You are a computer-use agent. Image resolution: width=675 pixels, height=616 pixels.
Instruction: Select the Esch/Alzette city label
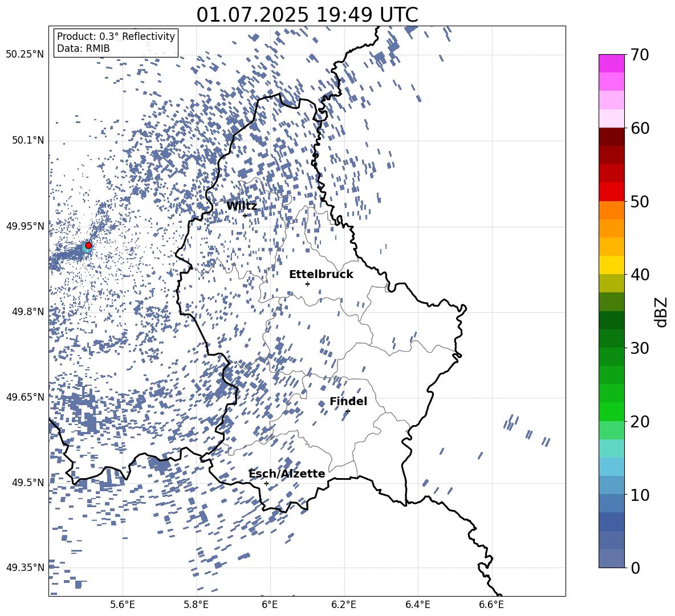point(287,474)
